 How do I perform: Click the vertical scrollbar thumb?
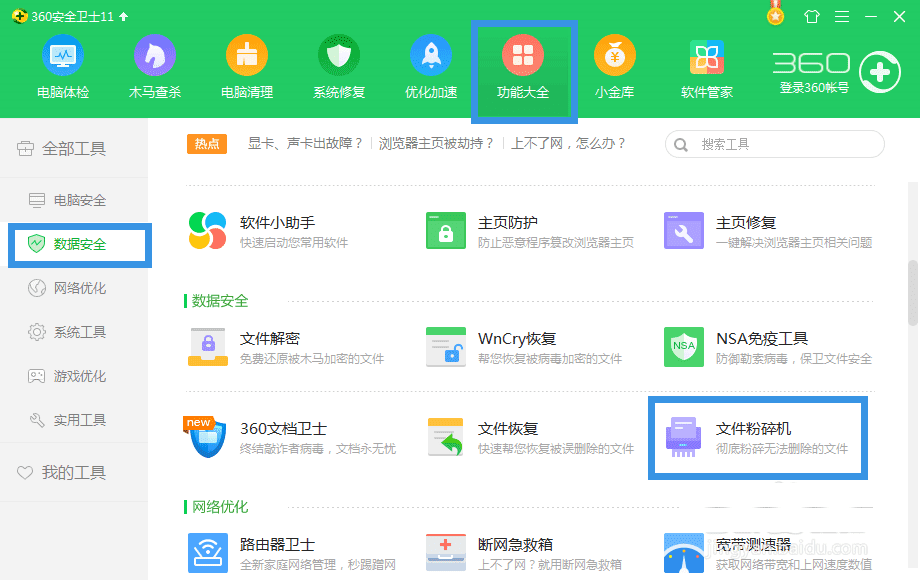(x=913, y=293)
